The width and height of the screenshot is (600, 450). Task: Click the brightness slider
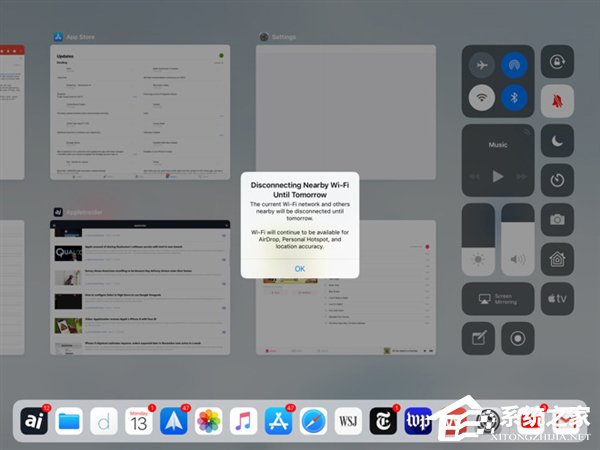pyautogui.click(x=478, y=240)
